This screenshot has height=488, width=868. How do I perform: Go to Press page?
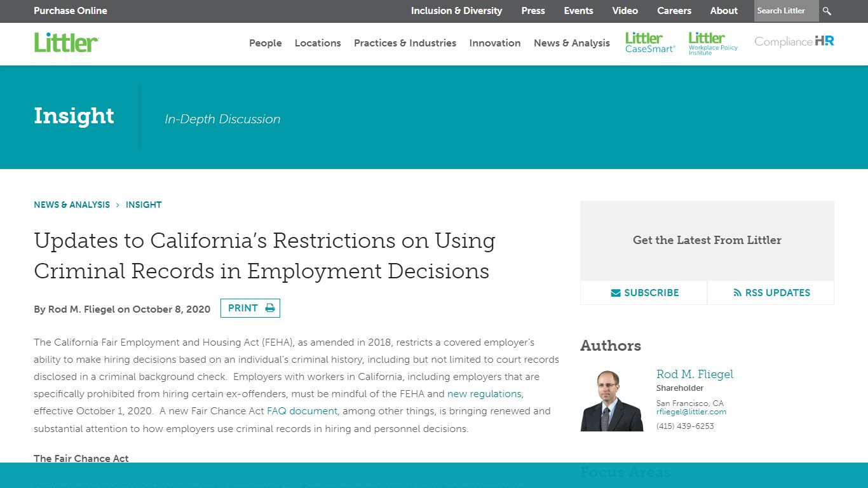pyautogui.click(x=533, y=11)
